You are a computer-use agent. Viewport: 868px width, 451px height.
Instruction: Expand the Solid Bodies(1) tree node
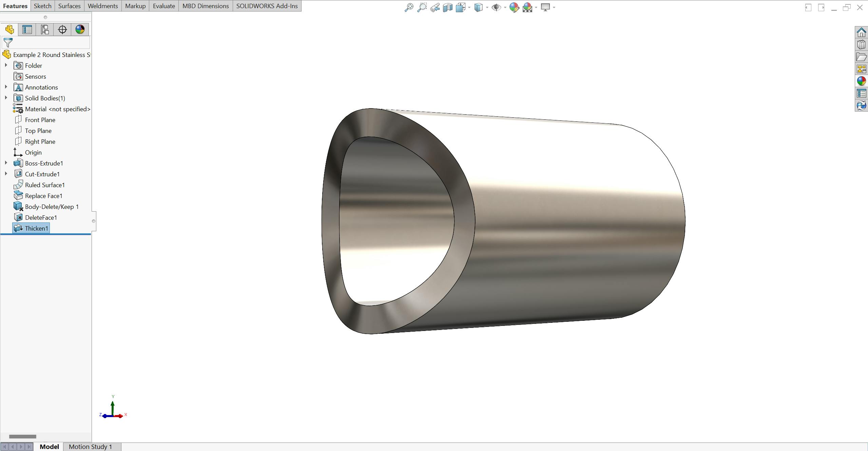pos(6,98)
